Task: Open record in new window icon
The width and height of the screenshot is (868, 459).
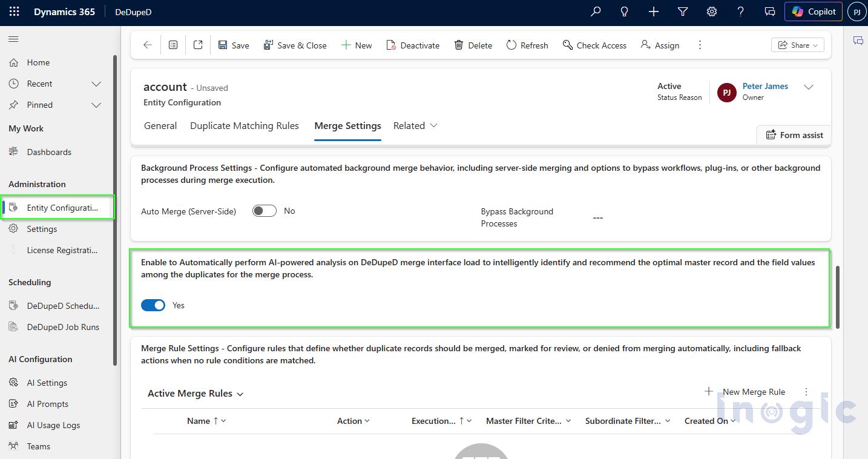Action: point(198,45)
